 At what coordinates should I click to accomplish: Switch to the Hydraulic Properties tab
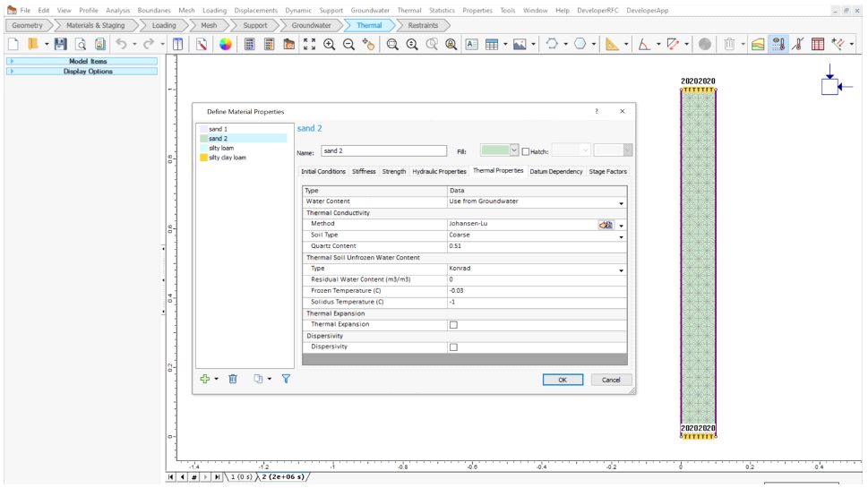[x=439, y=171]
